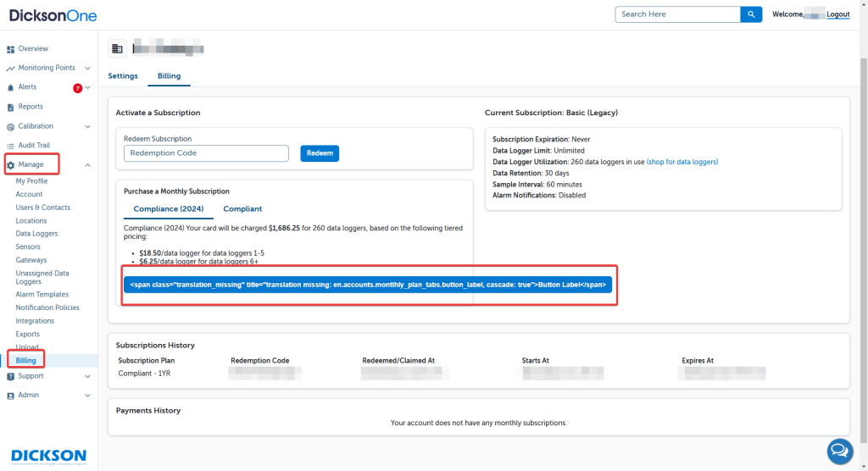Click the Subscription Plan column header

click(146, 361)
